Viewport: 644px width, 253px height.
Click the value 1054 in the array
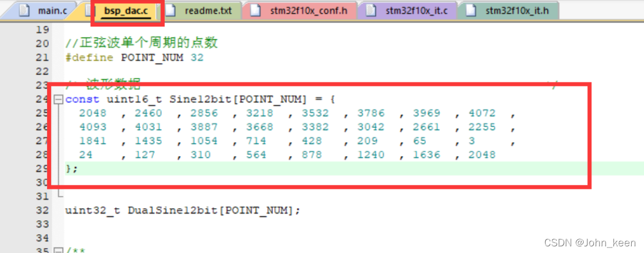pyautogui.click(x=204, y=141)
